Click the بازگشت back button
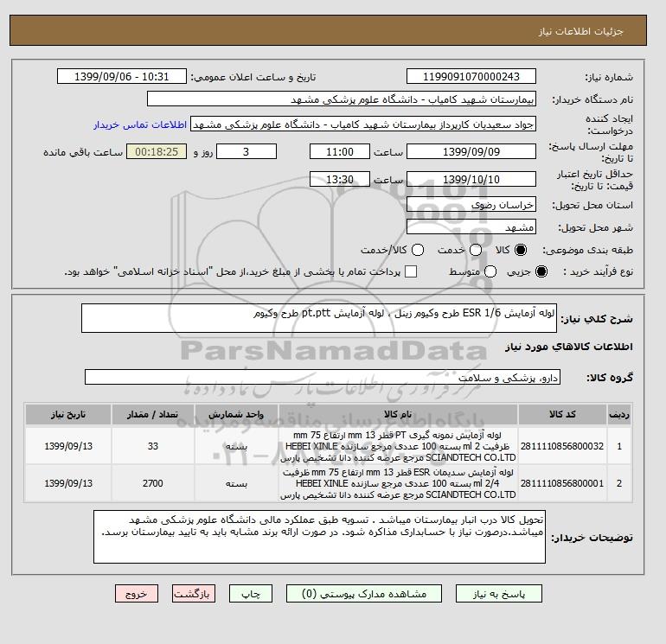Screen dimensions: 666x644 click(x=194, y=594)
